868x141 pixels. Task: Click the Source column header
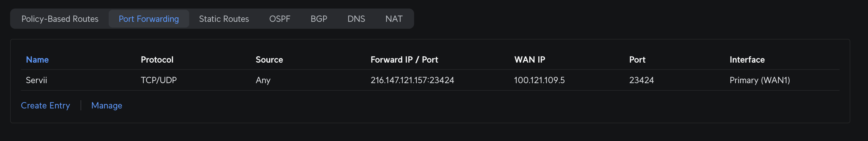(269, 60)
